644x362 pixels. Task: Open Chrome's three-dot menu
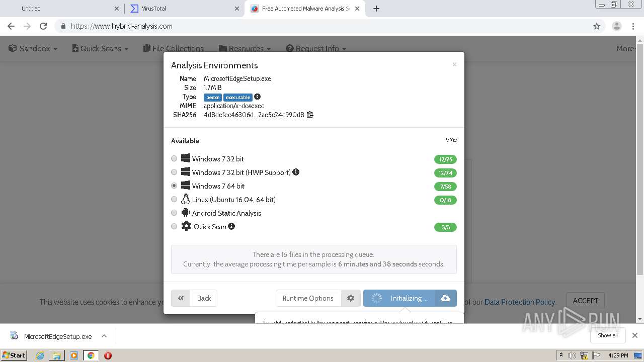pyautogui.click(x=633, y=26)
